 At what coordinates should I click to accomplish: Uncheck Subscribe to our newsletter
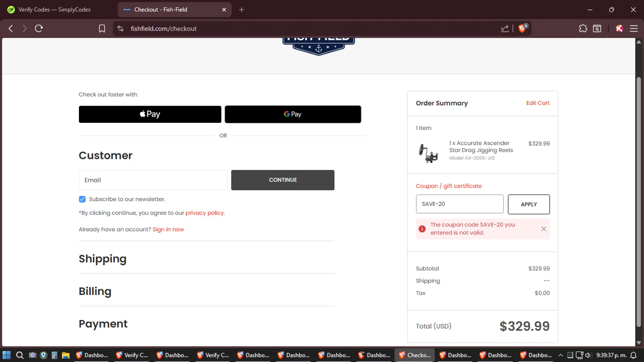coord(82,199)
